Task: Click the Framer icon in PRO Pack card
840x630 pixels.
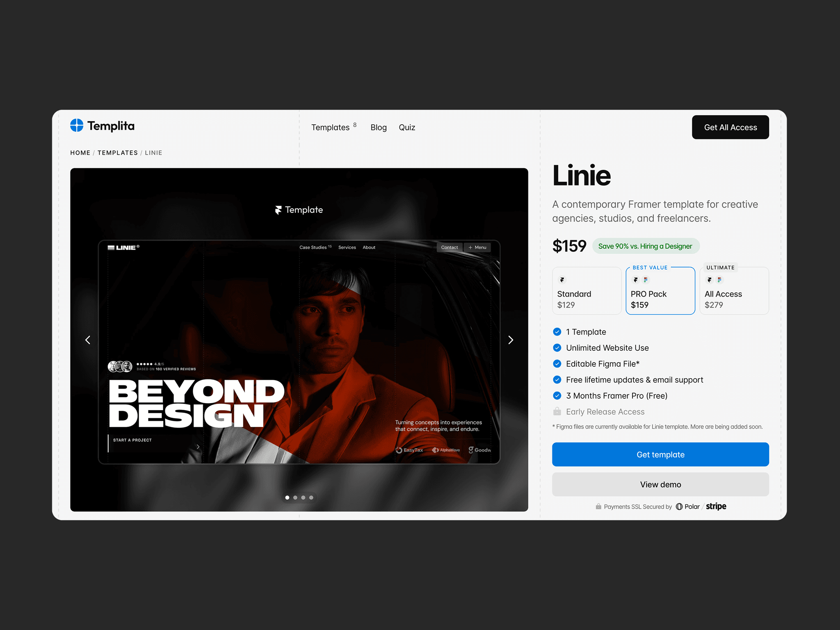Action: pyautogui.click(x=636, y=280)
